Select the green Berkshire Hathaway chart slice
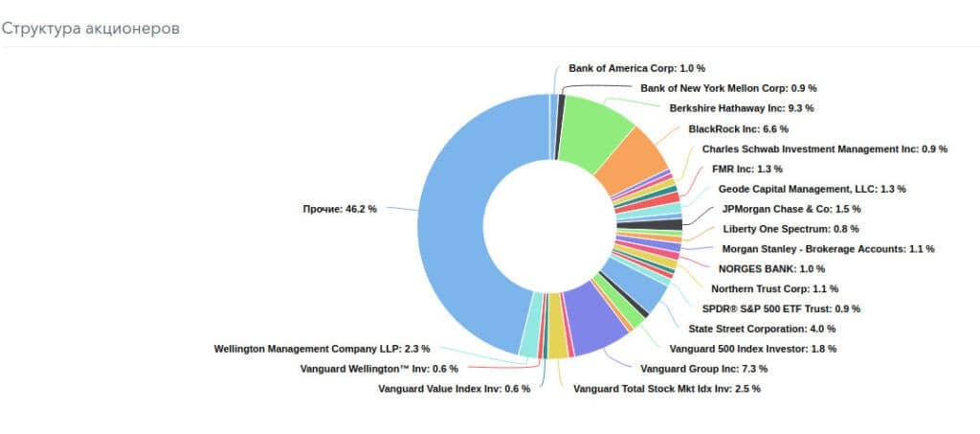Screen dimensions: 980x434 click(x=595, y=133)
